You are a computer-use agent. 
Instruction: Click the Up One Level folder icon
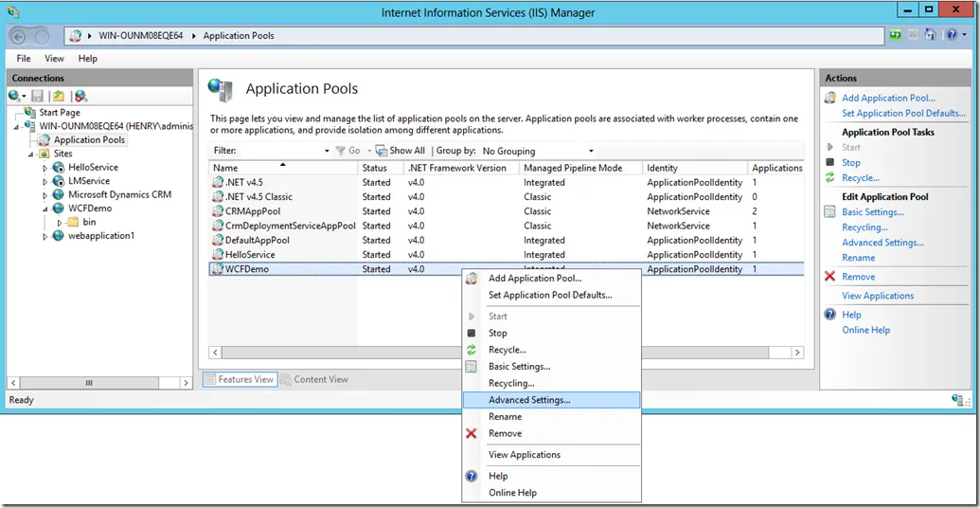59,96
